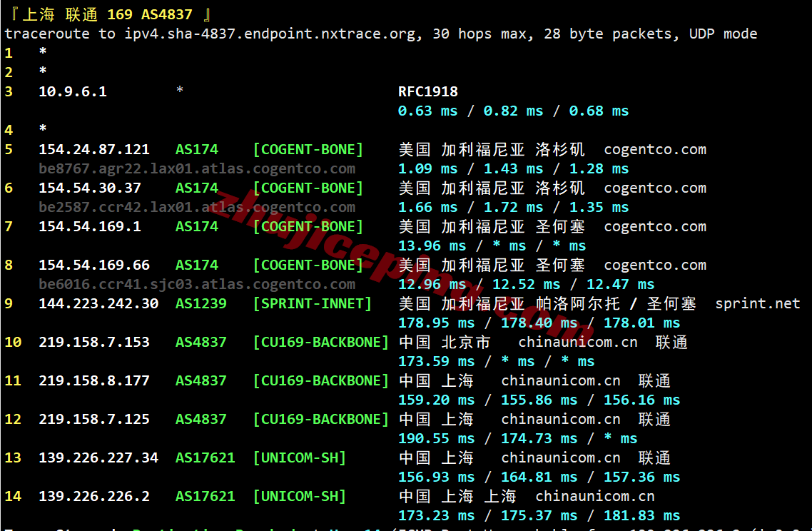Viewport: 812px width, 531px height.
Task: Select the '1.66 ms' latency value
Action: point(427,207)
